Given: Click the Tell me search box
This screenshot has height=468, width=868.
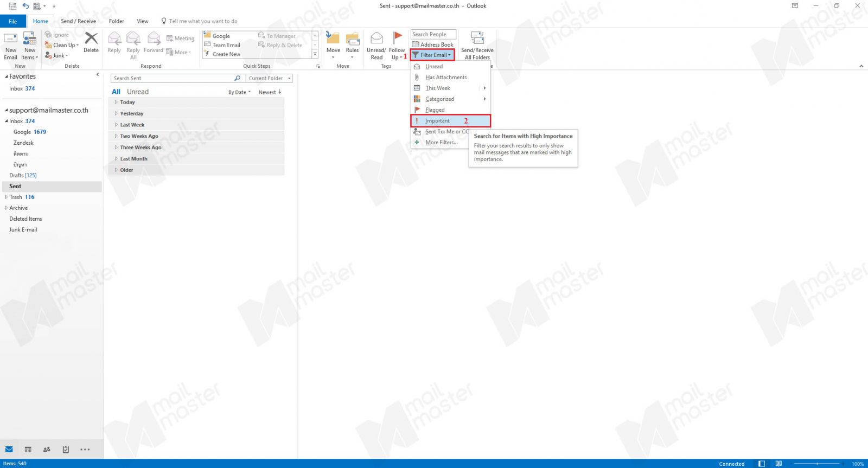Looking at the screenshot, I should tap(200, 21).
